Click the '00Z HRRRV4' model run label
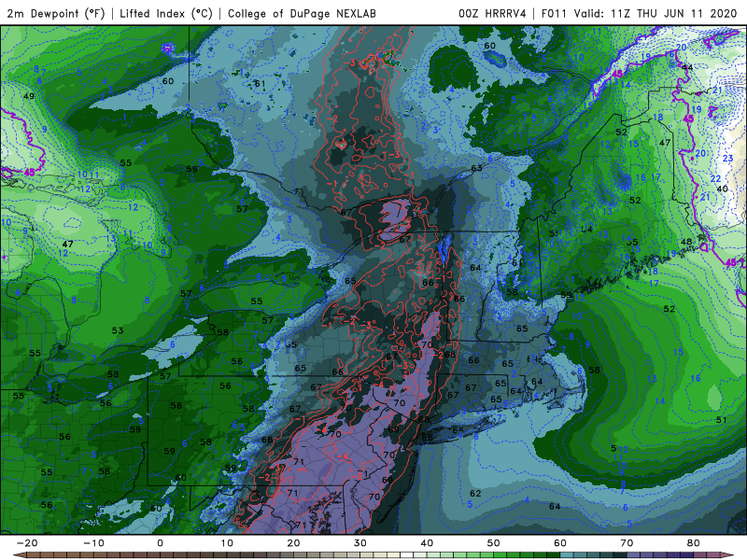The image size is (747, 560). 492,13
